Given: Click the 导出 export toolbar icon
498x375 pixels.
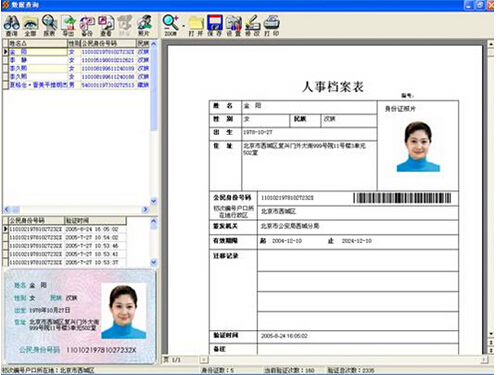Looking at the screenshot, I should point(68,25).
